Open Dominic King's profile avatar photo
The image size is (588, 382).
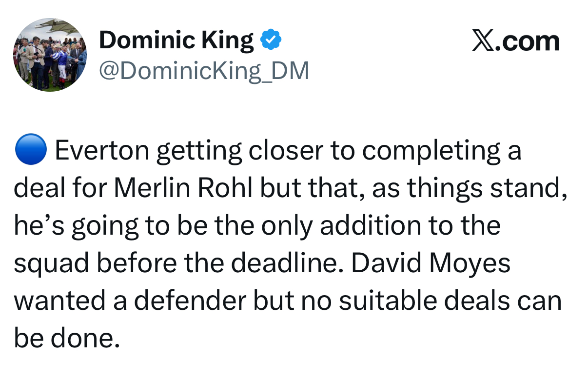point(50,55)
